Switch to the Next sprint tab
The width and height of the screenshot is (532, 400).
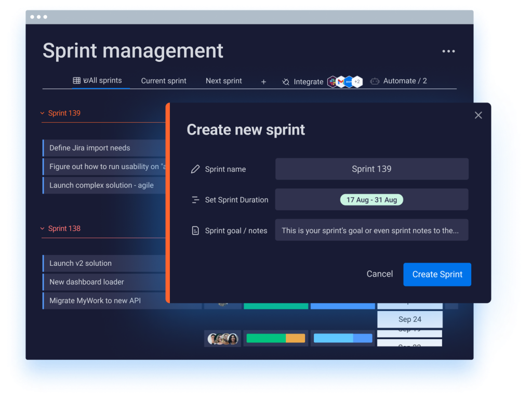pyautogui.click(x=223, y=81)
